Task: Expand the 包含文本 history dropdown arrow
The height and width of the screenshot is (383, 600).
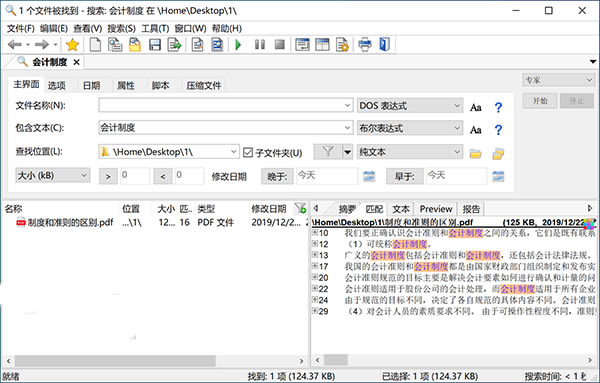Action: pos(347,128)
